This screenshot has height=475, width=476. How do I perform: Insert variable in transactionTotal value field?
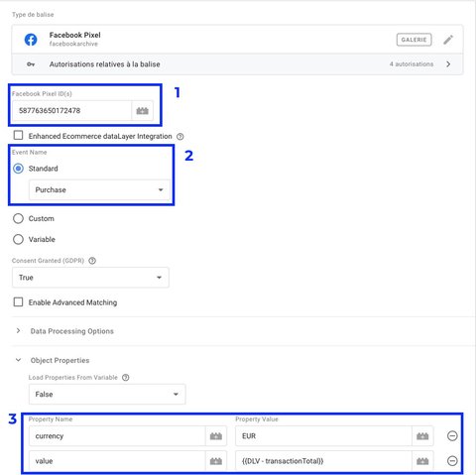(x=422, y=461)
